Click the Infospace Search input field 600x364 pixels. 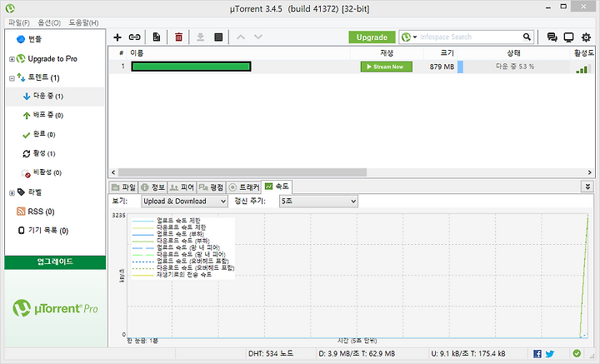pos(470,37)
